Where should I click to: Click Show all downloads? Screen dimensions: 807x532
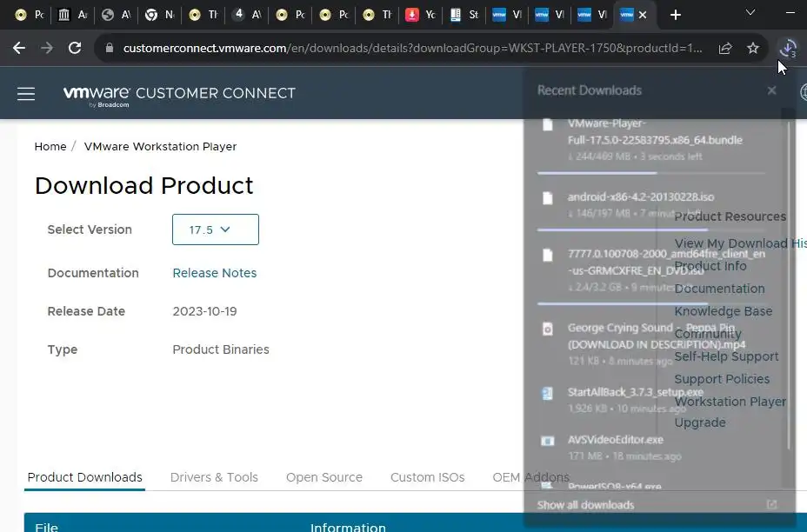(586, 505)
